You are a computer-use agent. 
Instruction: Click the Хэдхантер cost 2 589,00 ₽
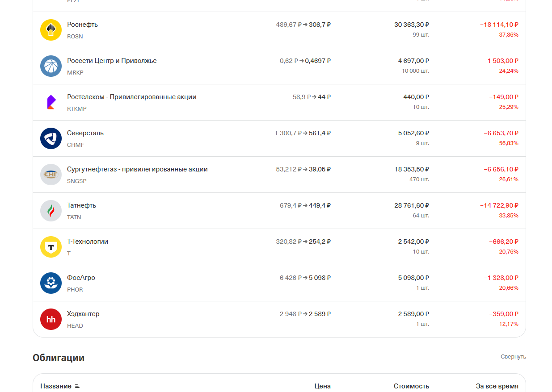click(x=413, y=314)
